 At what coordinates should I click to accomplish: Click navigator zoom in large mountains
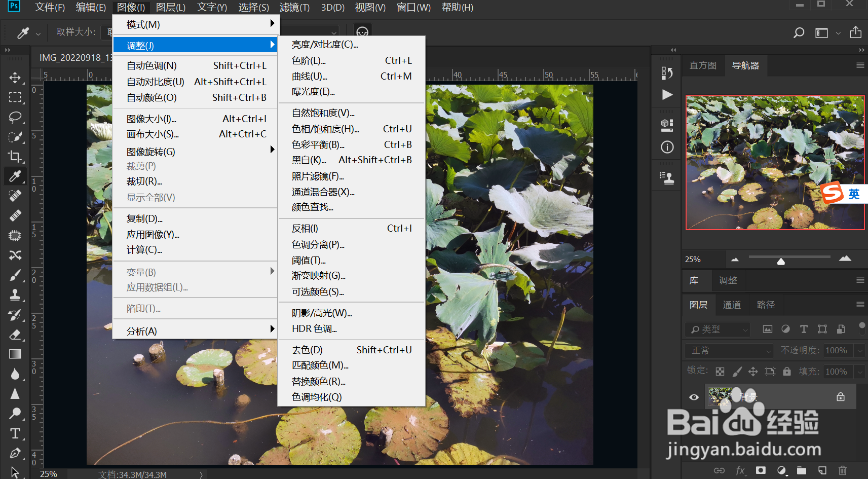tap(845, 259)
